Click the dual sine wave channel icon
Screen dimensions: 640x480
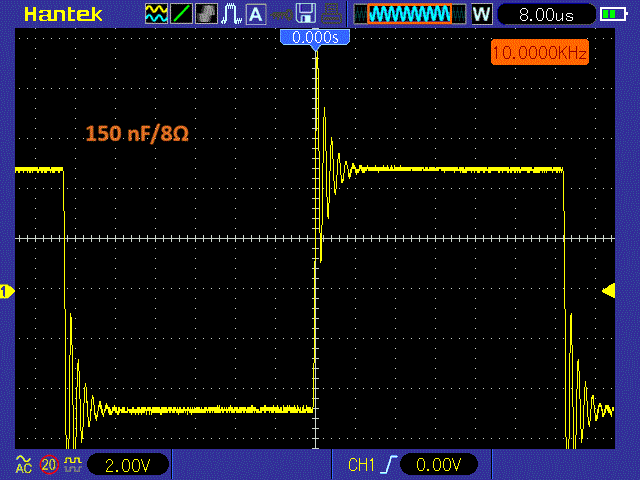pos(156,13)
